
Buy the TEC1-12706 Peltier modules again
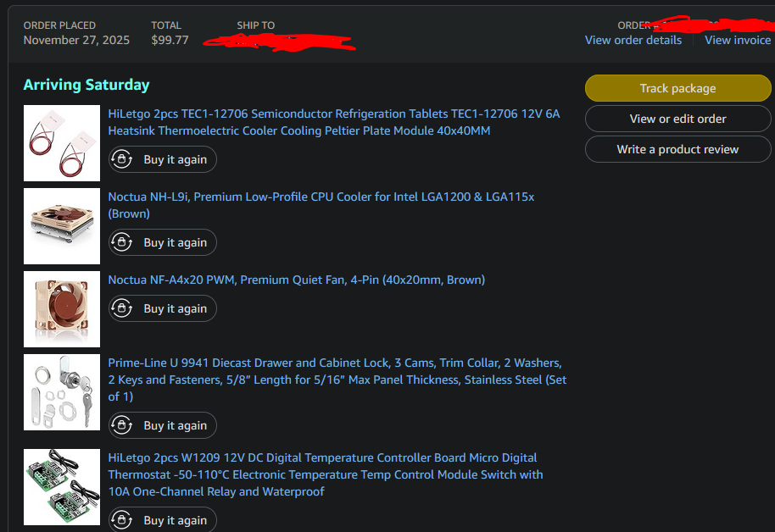point(163,159)
